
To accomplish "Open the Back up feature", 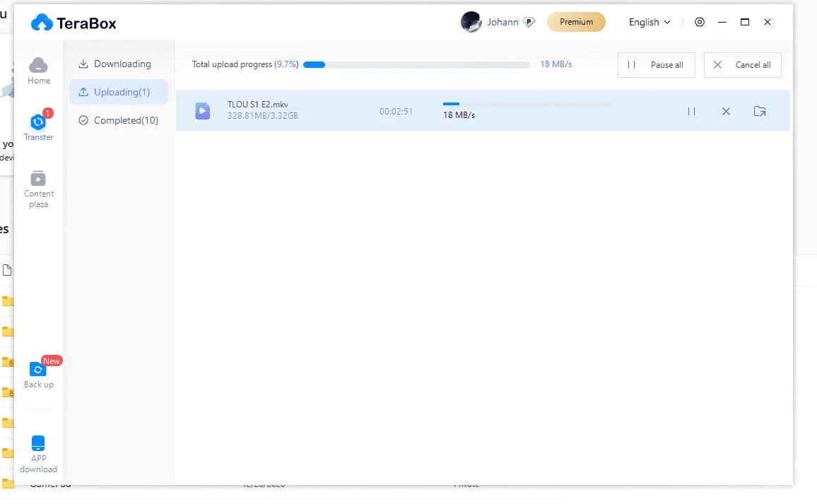I will 39,374.
